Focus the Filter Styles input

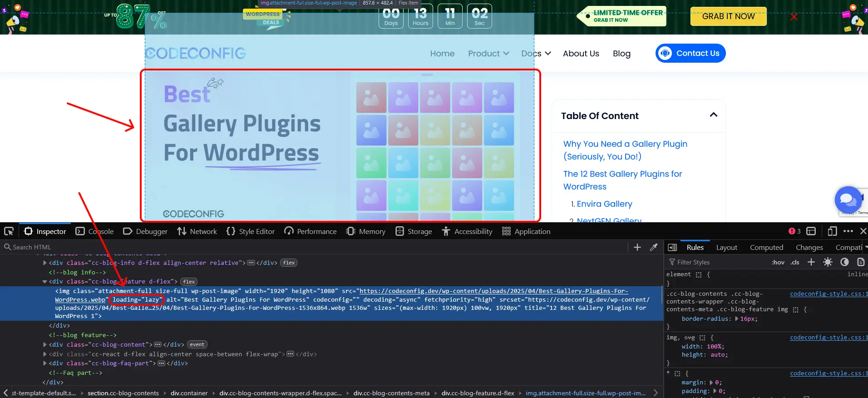pos(717,262)
